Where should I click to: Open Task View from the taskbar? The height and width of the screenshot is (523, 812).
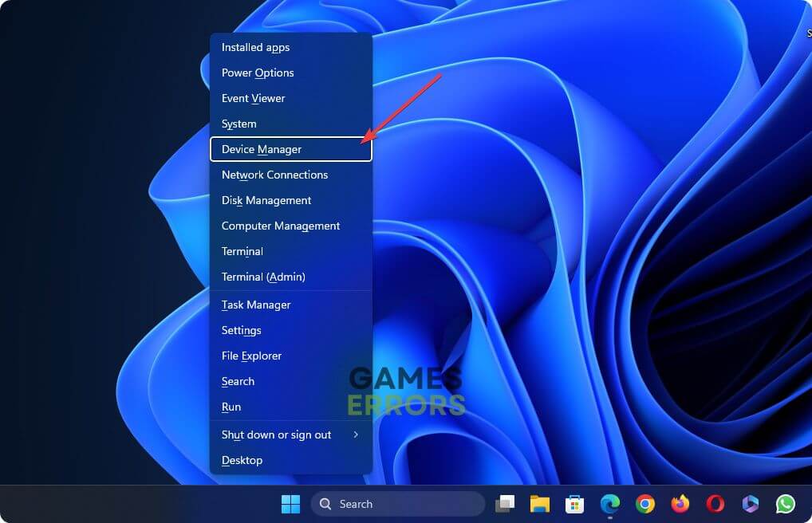point(504,504)
